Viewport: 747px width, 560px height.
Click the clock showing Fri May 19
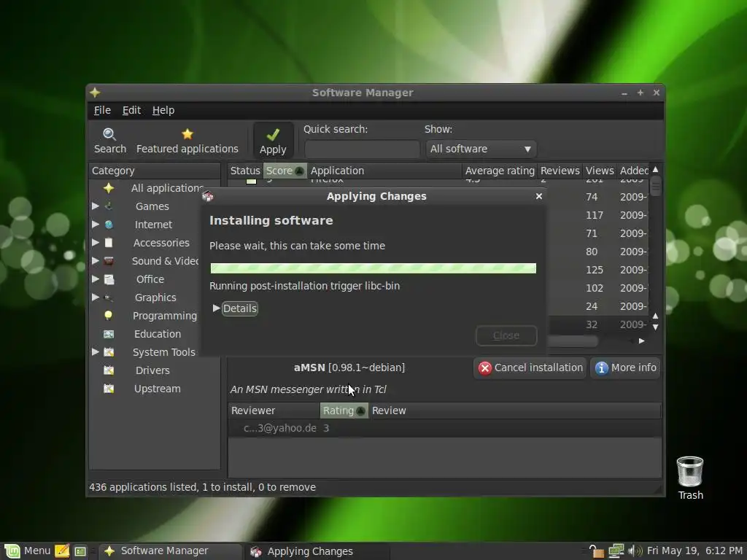point(694,551)
